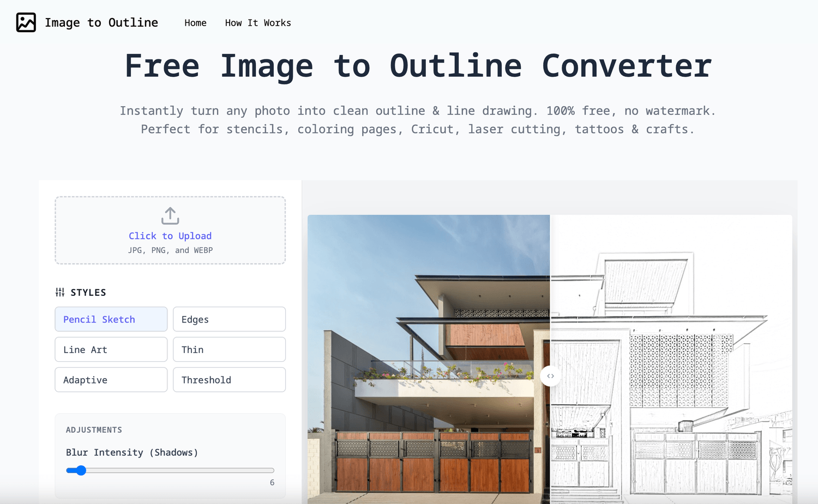Click the "Click to Upload" text
The width and height of the screenshot is (818, 504).
[170, 236]
